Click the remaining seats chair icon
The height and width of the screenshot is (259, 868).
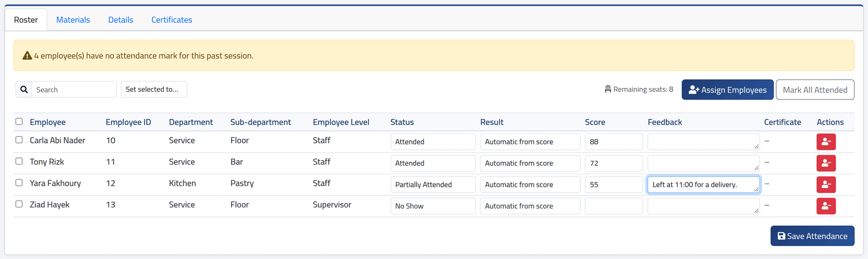(608, 89)
